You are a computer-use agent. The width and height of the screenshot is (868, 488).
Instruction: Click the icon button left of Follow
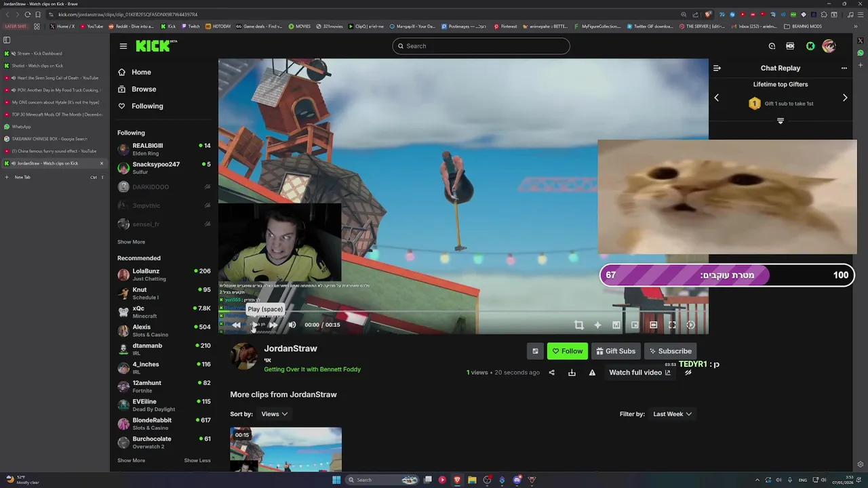(535, 351)
